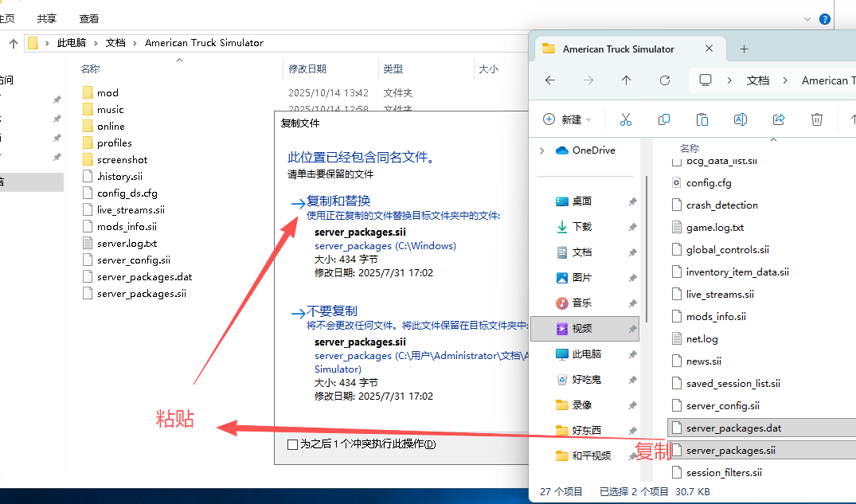This screenshot has height=504, width=856.
Task: Open 下载 in the sidebar
Action: click(x=581, y=227)
